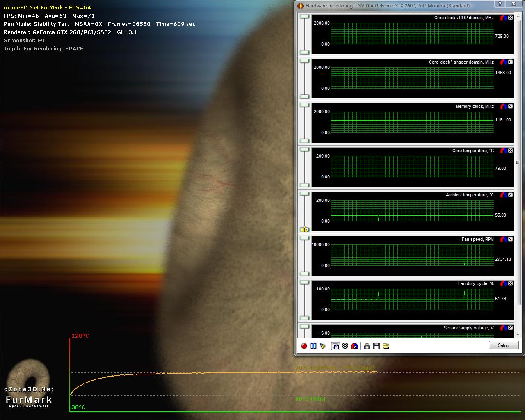This screenshot has height=420, width=525.
Task: Close the Fan speed RPM graph
Action: point(511,239)
